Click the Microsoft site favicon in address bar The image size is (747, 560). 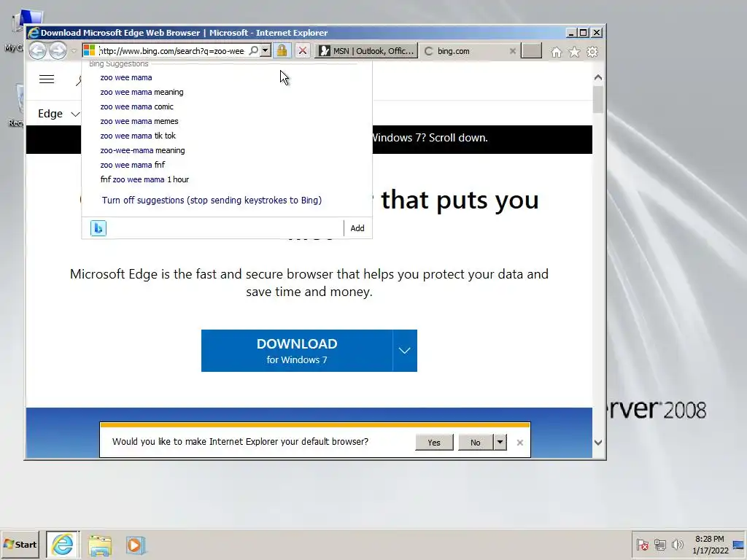click(x=89, y=50)
